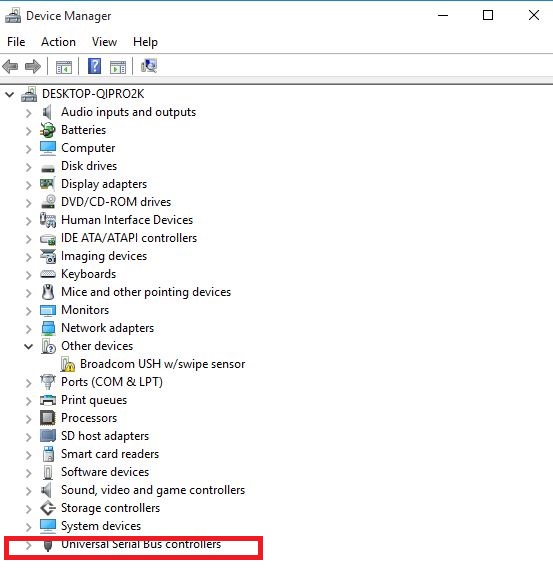Click the Universal Serial Bus controllers plug icon
Screen dimensions: 553x588
click(48, 545)
